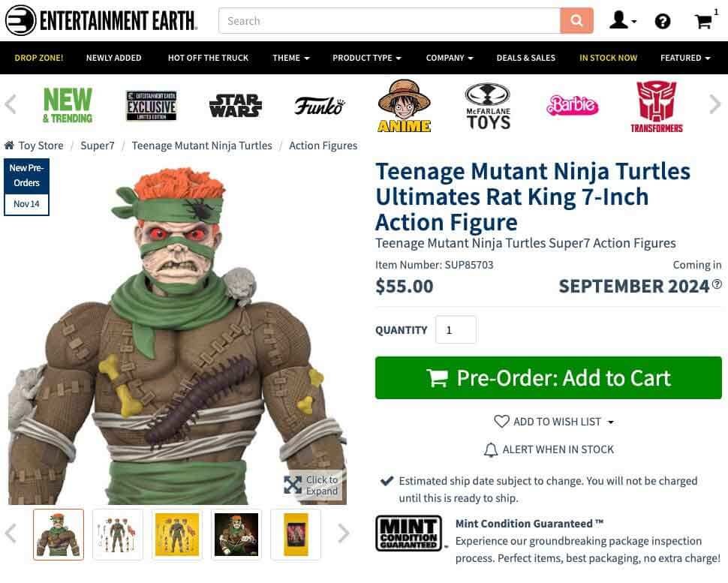Click the question mark next to September 2024
728x583 pixels.
tap(717, 284)
